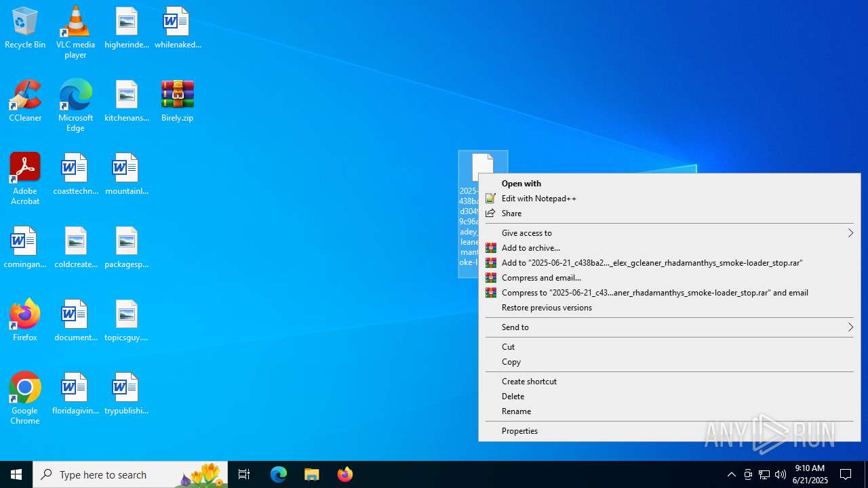Image resolution: width=868 pixels, height=488 pixels.
Task: Open the notification center
Action: pyautogui.click(x=846, y=474)
